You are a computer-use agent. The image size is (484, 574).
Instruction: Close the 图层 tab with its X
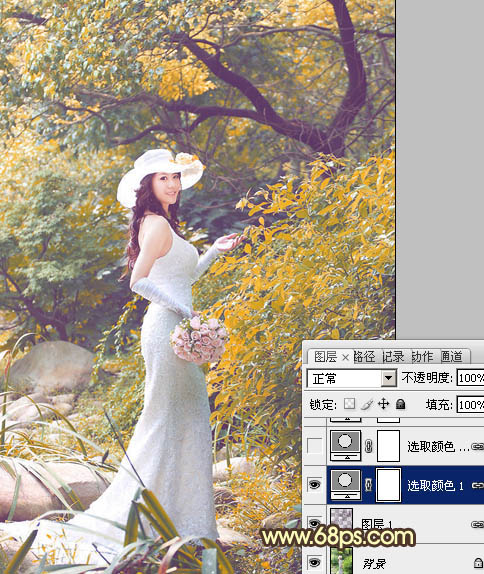(x=345, y=357)
